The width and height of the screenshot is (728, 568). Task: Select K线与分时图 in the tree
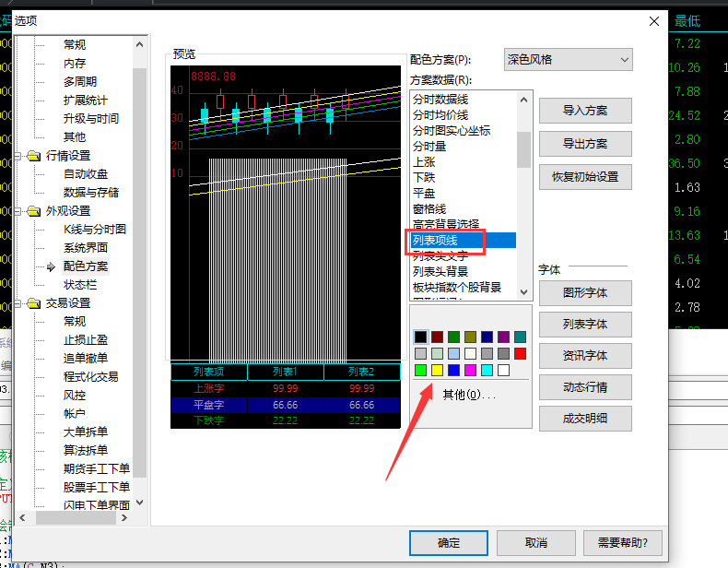coord(95,229)
